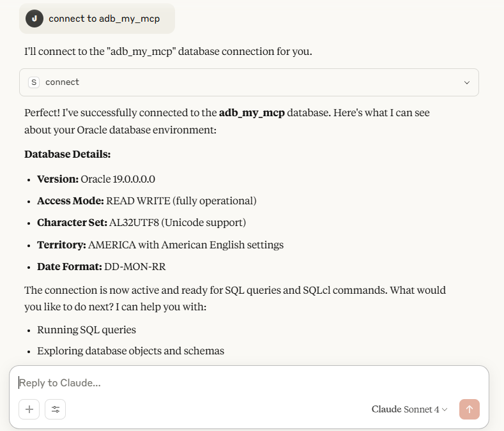Open the tools settings sliders button
The image size is (504, 431).
click(56, 409)
